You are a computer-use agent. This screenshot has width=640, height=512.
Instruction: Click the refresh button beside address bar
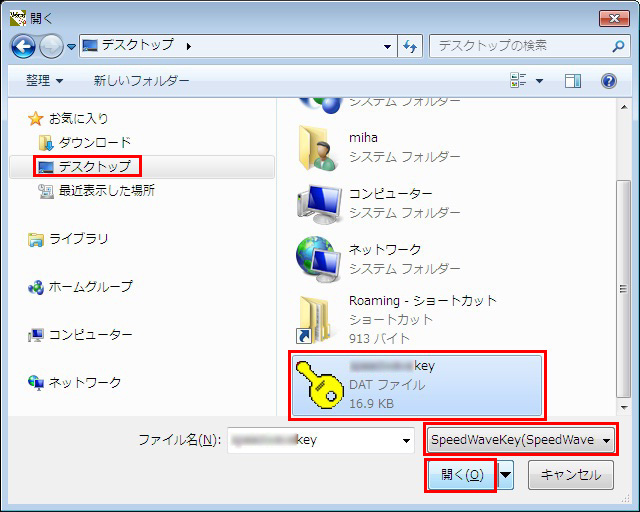410,46
